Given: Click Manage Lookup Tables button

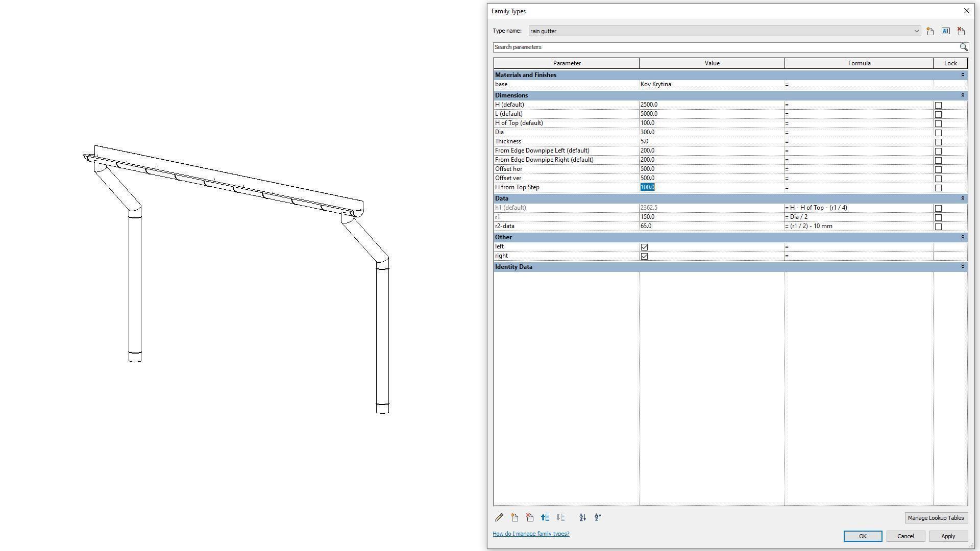Looking at the screenshot, I should click(936, 518).
